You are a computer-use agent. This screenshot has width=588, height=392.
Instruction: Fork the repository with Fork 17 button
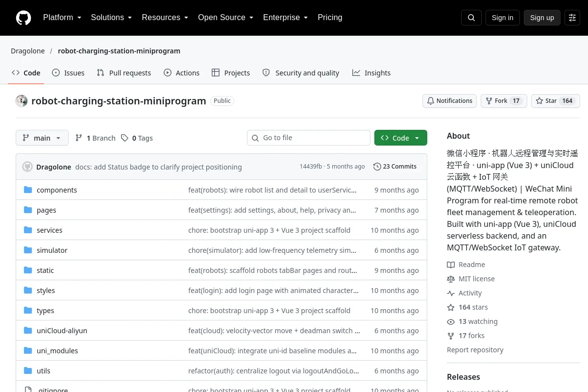(504, 101)
